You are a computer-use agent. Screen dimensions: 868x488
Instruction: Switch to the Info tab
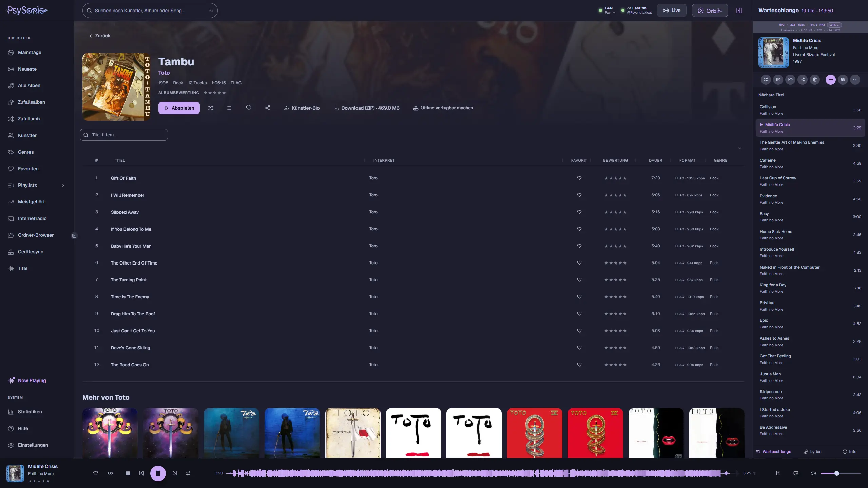tap(850, 452)
